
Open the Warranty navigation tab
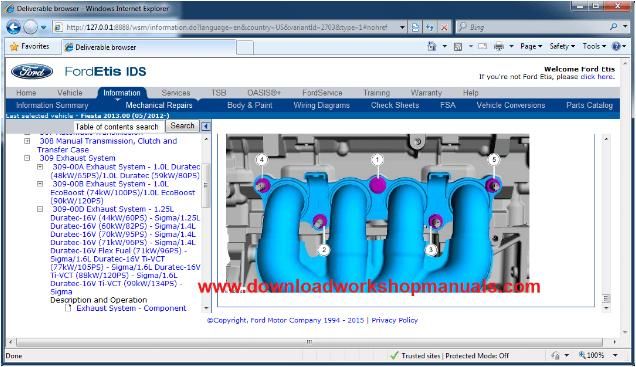point(426,93)
